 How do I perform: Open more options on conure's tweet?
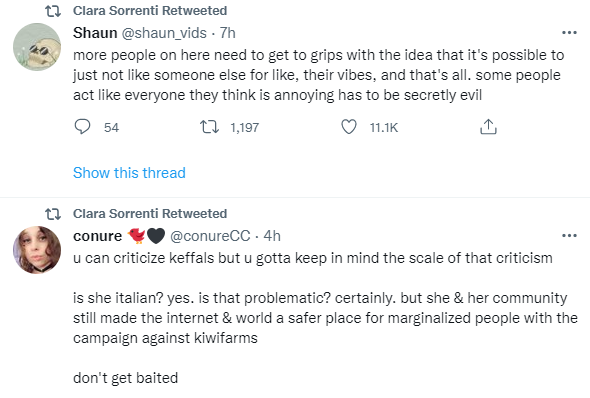click(x=569, y=236)
